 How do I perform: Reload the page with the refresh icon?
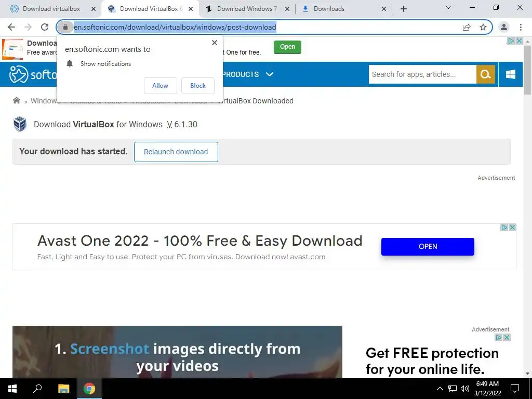tap(45, 27)
